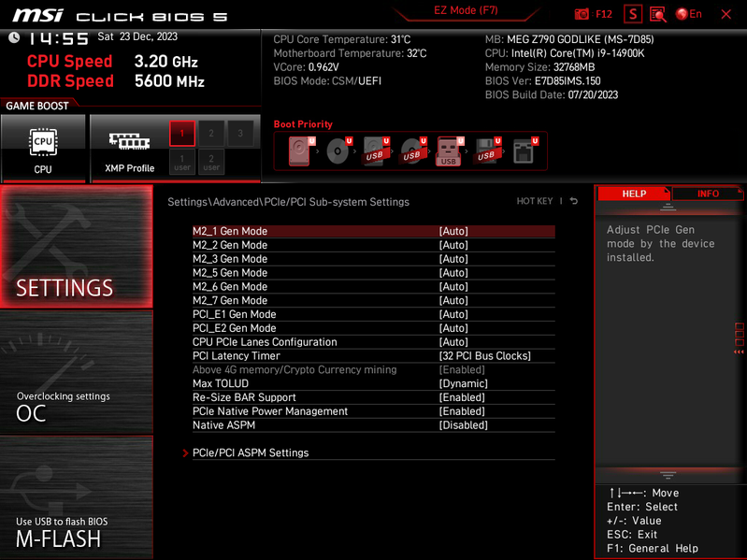Viewport: 747px width, 560px height.
Task: Toggle the Game Boost CPU button
Action: pyautogui.click(x=43, y=148)
